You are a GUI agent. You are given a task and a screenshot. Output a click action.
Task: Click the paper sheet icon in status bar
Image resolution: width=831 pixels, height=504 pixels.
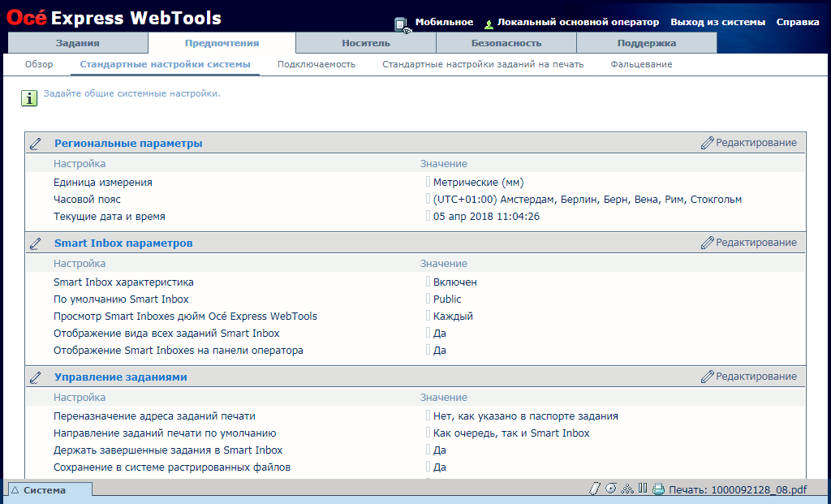[595, 488]
